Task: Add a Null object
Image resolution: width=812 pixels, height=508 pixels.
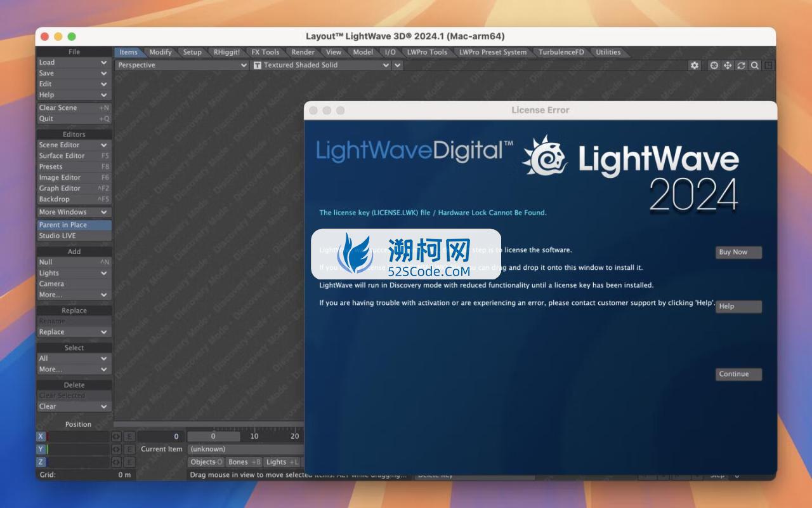Action: [x=74, y=262]
